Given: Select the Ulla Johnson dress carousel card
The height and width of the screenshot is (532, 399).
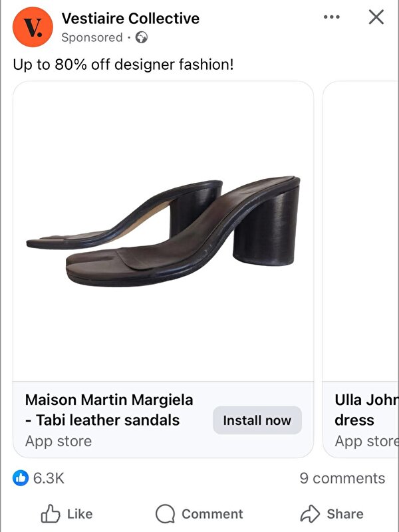Looking at the screenshot, I should (361, 269).
